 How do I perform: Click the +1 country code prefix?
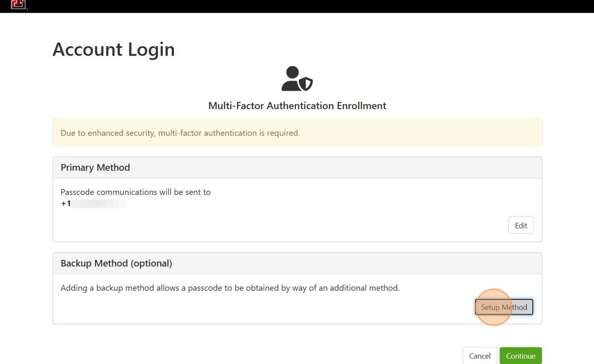pos(66,204)
